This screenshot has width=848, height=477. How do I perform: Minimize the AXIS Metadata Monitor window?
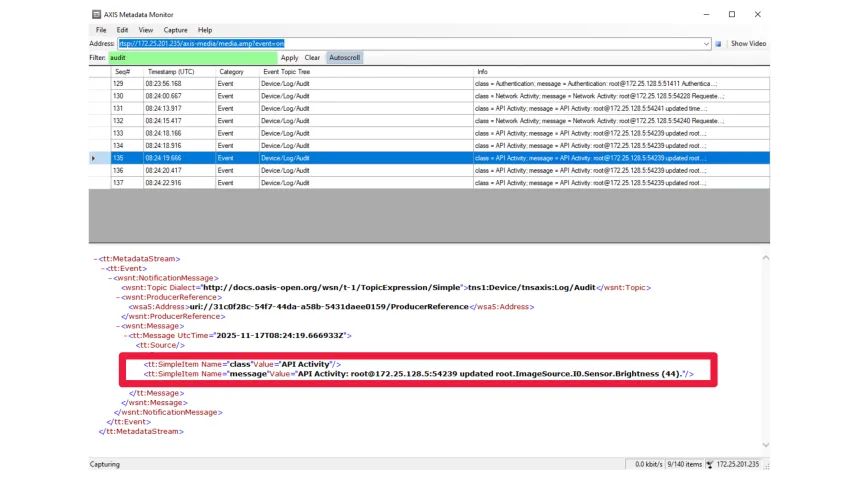706,15
